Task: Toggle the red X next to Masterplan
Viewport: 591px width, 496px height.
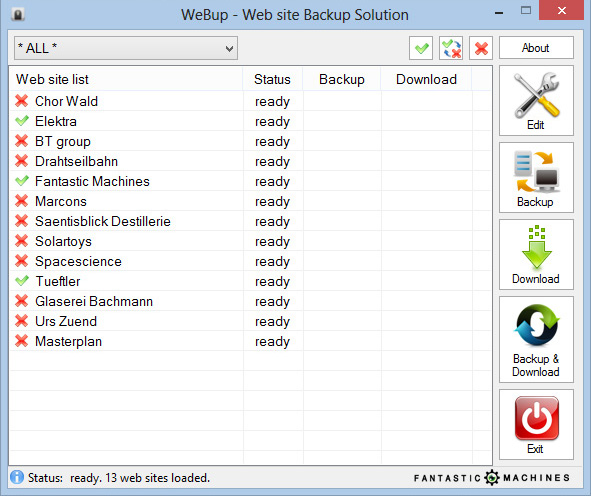Action: pyautogui.click(x=21, y=340)
